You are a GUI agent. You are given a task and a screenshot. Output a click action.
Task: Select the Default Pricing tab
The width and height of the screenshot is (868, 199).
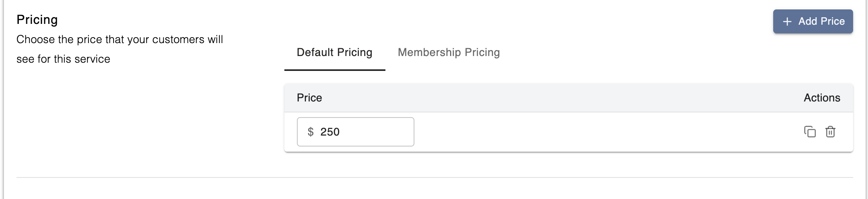click(335, 52)
